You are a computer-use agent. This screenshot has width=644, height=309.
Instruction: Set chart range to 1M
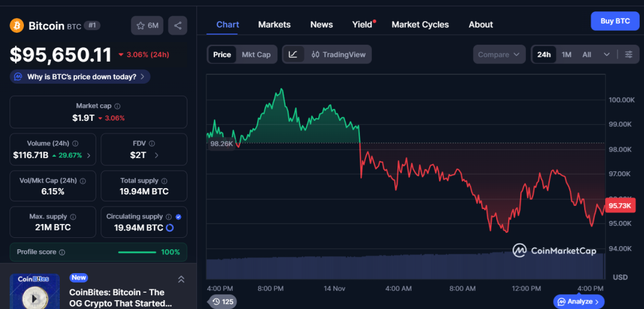[567, 55]
